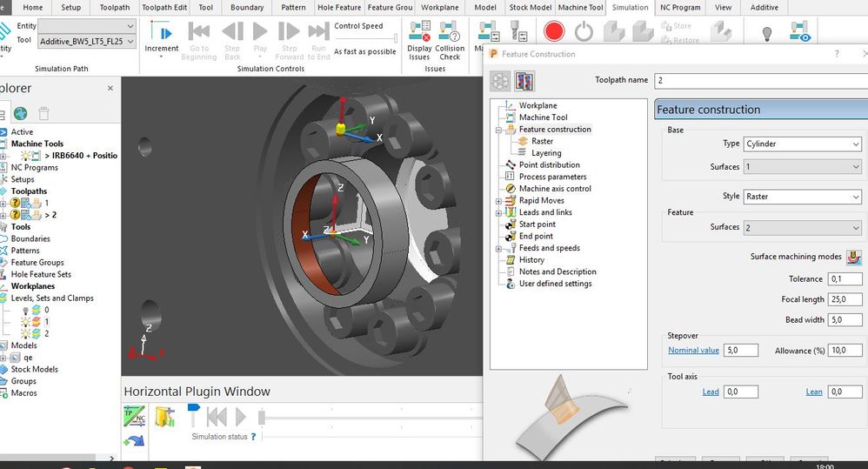This screenshot has width=868, height=469.
Task: Open the Feature Surfaces dropdown
Action: [802, 228]
